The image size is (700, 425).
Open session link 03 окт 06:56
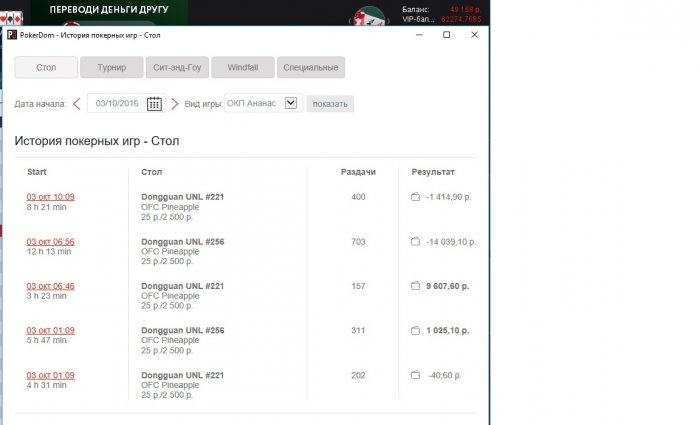pyautogui.click(x=50, y=242)
